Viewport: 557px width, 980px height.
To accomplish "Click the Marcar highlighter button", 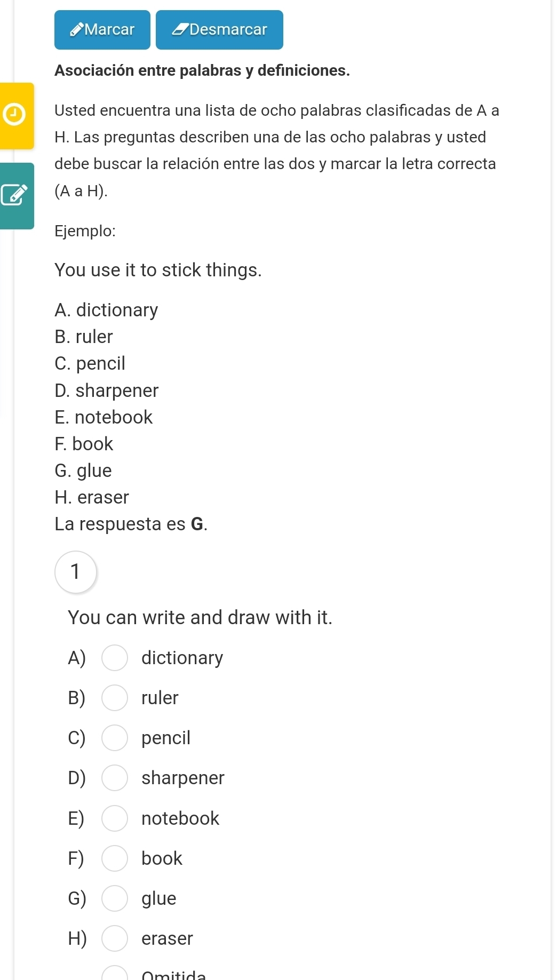I will (x=102, y=30).
